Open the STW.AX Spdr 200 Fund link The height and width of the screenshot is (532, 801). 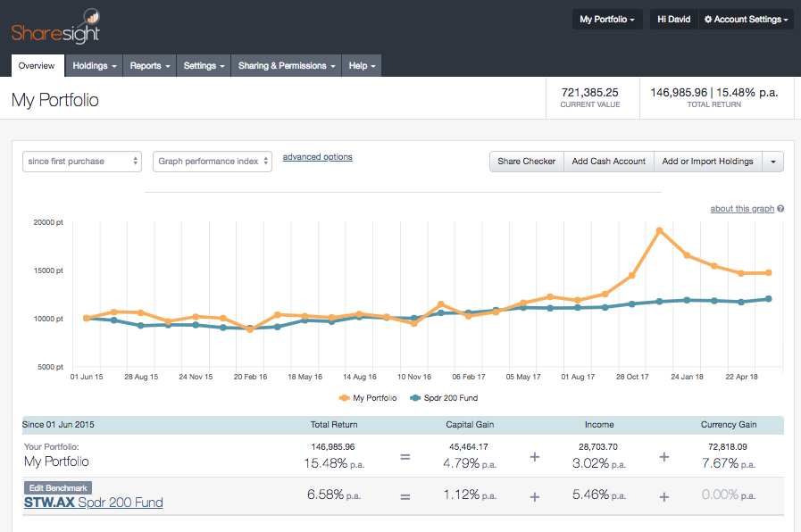tap(94, 503)
